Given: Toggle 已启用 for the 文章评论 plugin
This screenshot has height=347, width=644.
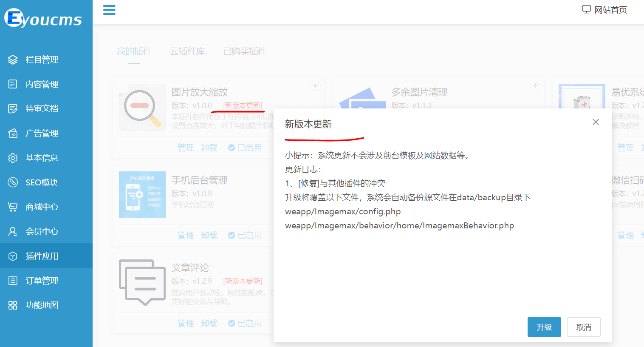Looking at the screenshot, I should point(245,323).
